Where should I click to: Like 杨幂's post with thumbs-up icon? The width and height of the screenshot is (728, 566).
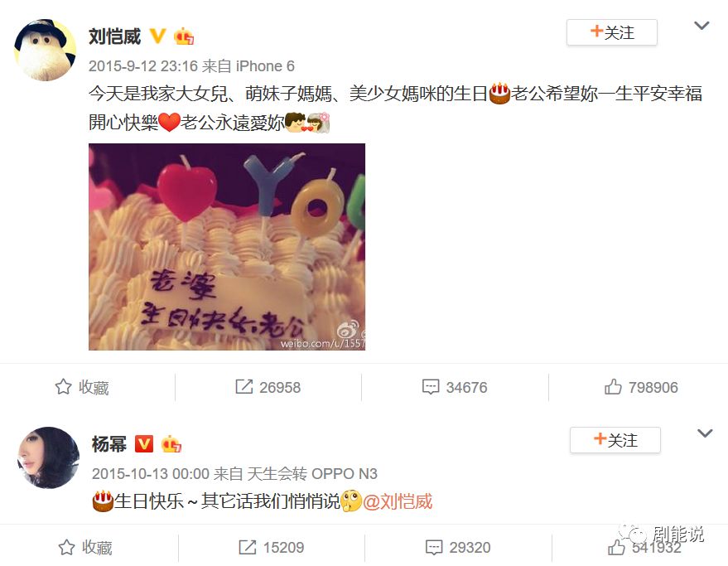pyautogui.click(x=616, y=548)
